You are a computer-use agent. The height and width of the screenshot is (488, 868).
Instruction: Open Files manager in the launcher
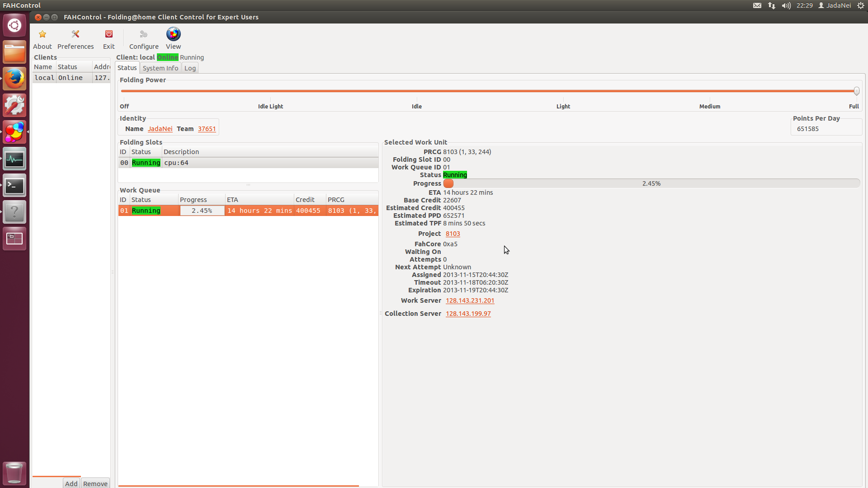pyautogui.click(x=14, y=52)
